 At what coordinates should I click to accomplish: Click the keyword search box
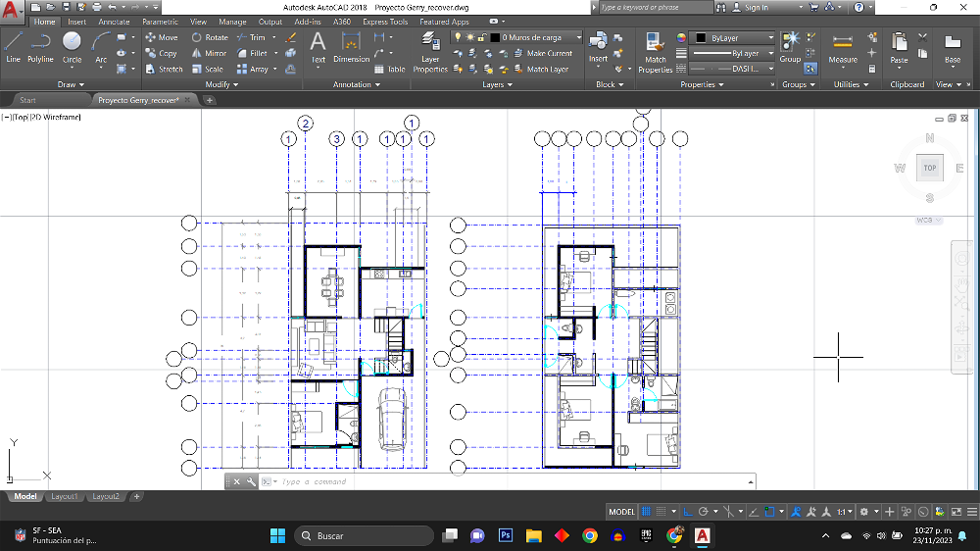[x=654, y=8]
